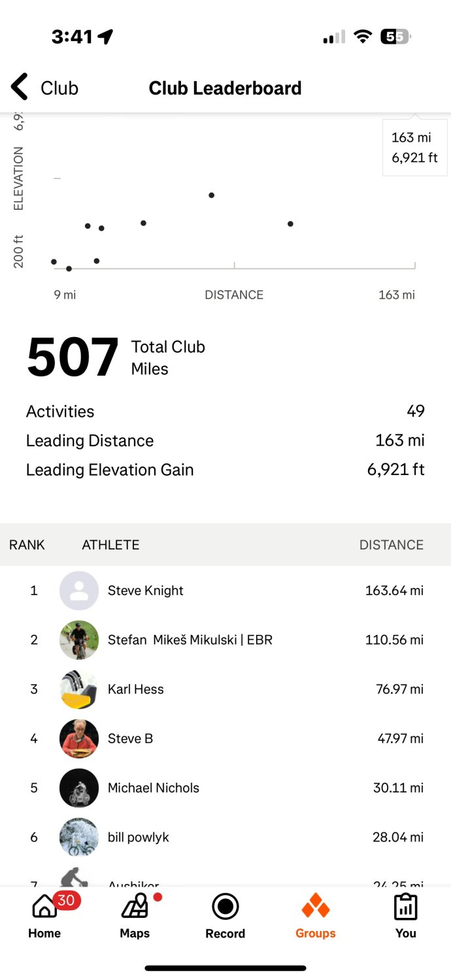Tap the Home notification badge showing 30
Image resolution: width=451 pixels, height=980 pixels.
66,900
